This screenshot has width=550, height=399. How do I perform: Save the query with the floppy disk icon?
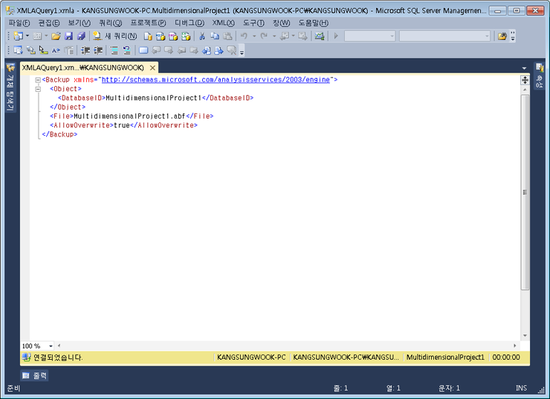coord(69,36)
